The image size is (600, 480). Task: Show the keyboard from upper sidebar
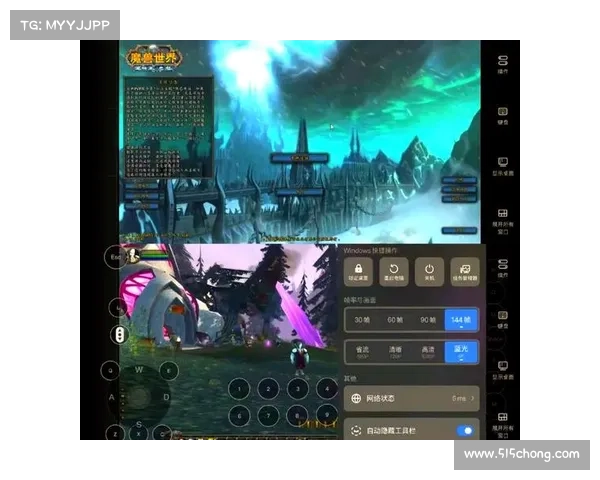502,113
